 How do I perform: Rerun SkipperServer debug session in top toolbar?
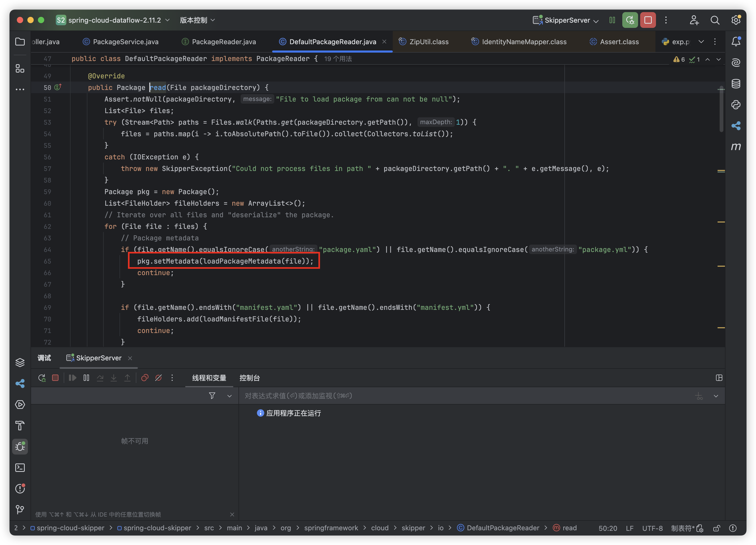coord(630,20)
